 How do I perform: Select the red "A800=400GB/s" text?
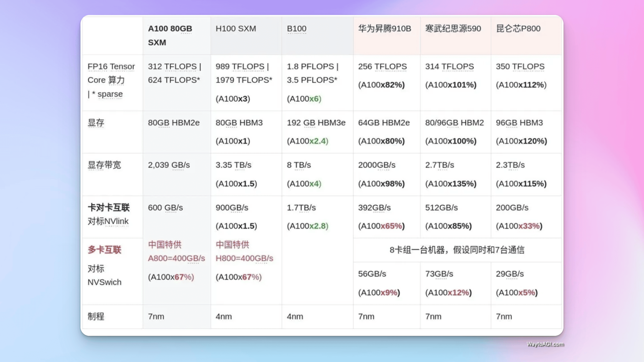click(176, 258)
